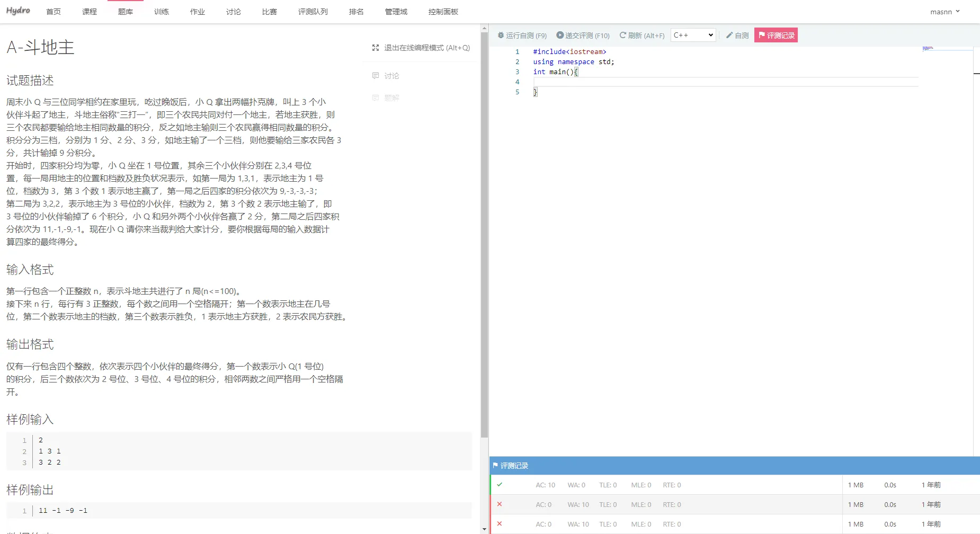Exit online programming mode
The image size is (980, 534).
point(421,48)
